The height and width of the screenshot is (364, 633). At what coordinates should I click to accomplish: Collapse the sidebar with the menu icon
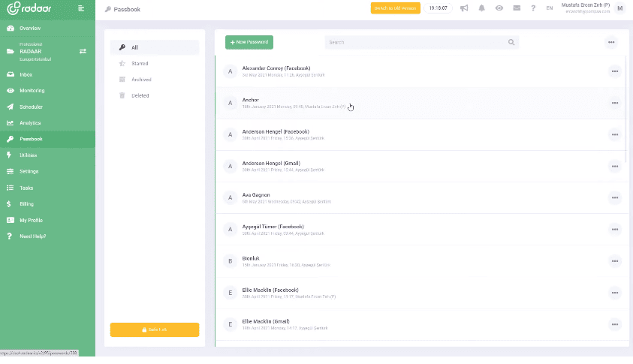pos(81,8)
